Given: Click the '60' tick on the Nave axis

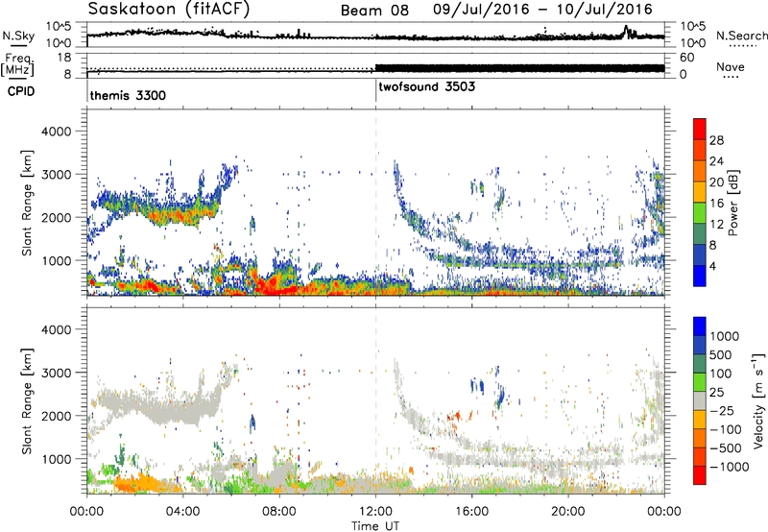Looking at the screenshot, I should pyautogui.click(x=686, y=58).
